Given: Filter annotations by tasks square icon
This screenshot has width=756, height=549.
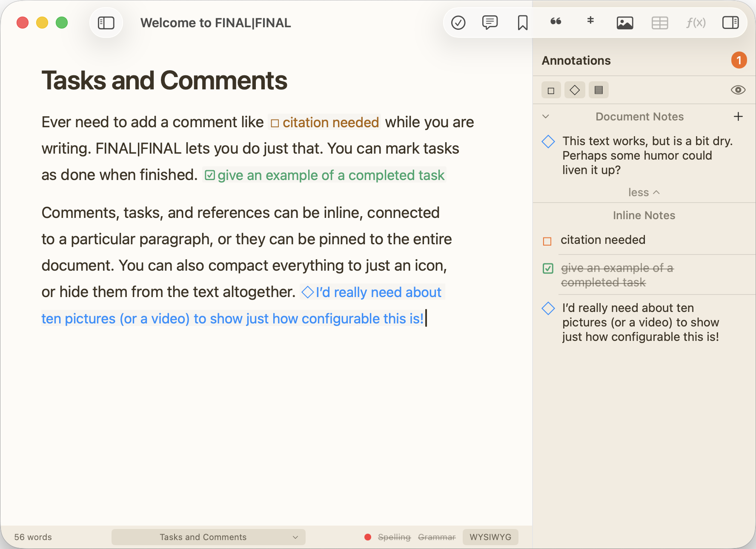Looking at the screenshot, I should [551, 90].
